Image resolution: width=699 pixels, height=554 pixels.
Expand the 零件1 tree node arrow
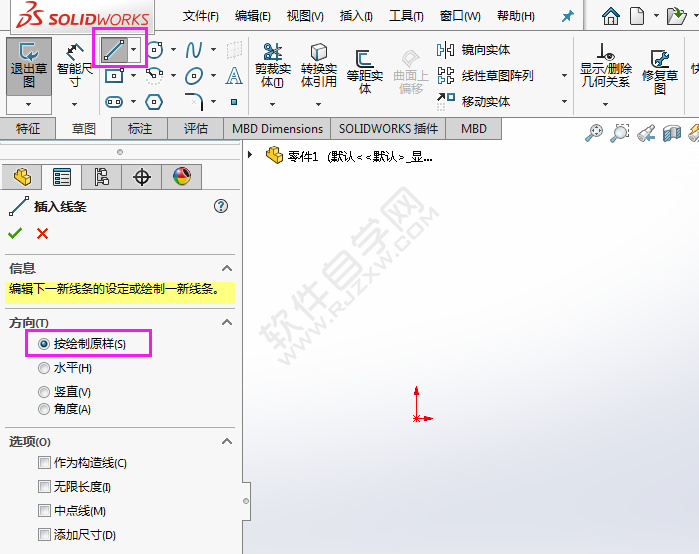(x=250, y=155)
